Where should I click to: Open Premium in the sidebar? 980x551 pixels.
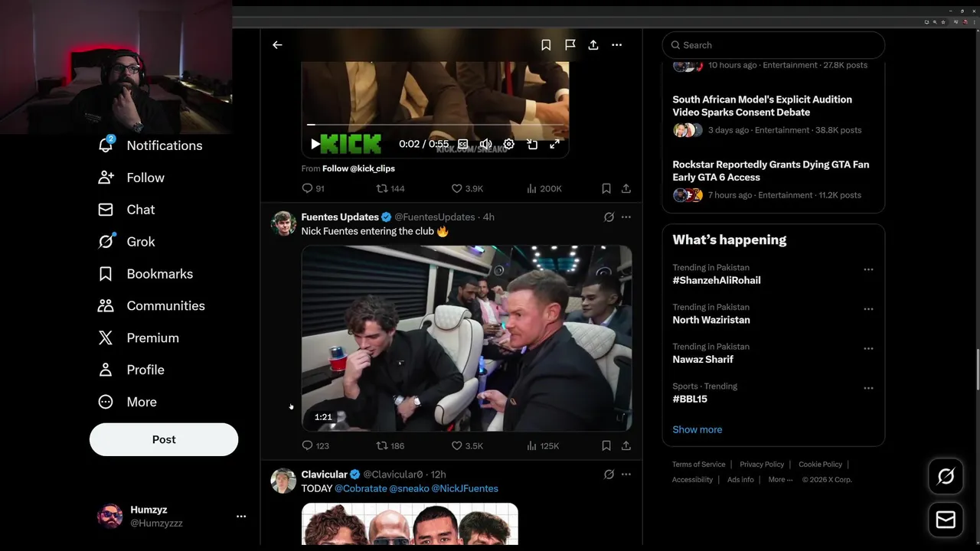pos(139,338)
